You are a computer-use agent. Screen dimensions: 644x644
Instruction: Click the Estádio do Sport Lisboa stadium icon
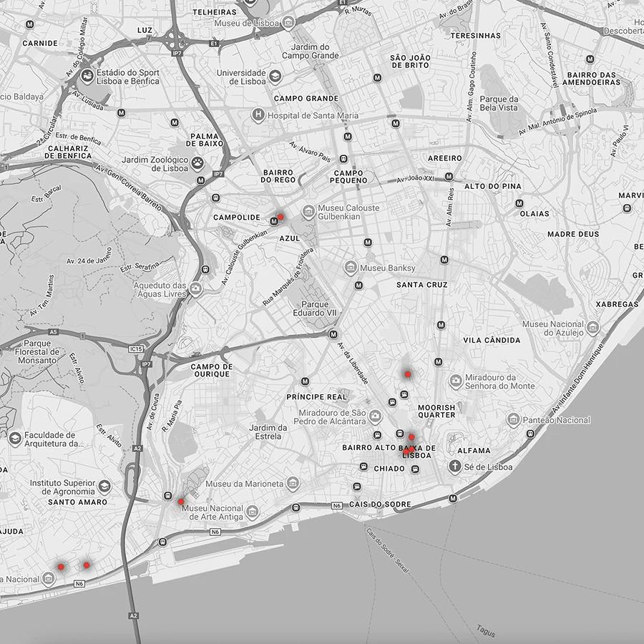point(87,76)
